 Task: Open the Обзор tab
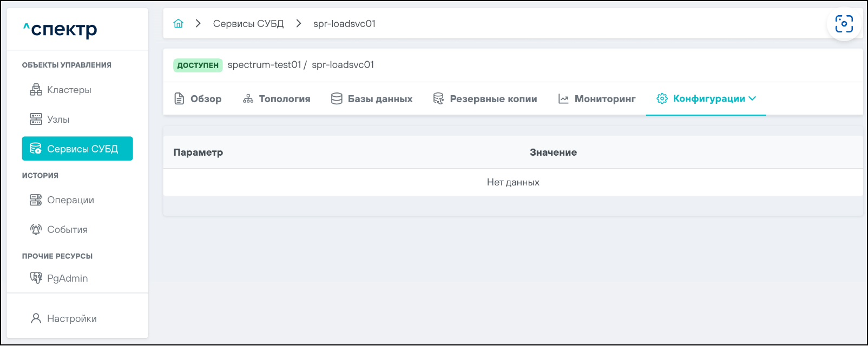click(x=198, y=98)
